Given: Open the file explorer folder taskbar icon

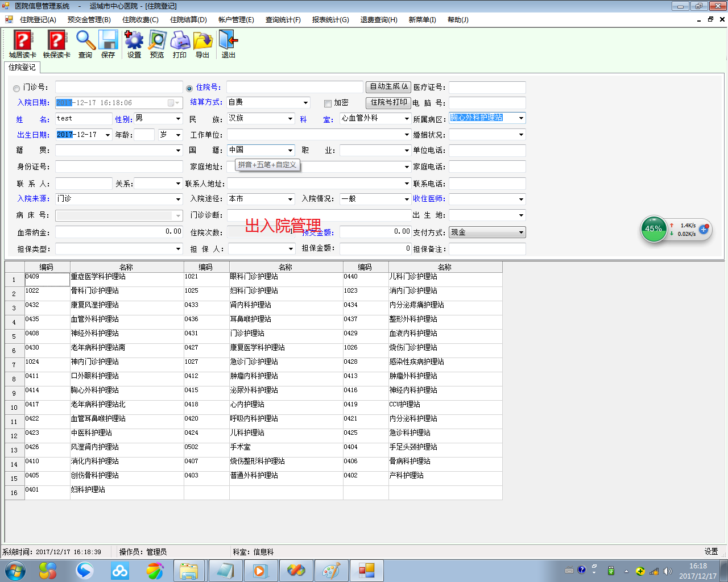Looking at the screenshot, I should coord(189,571).
